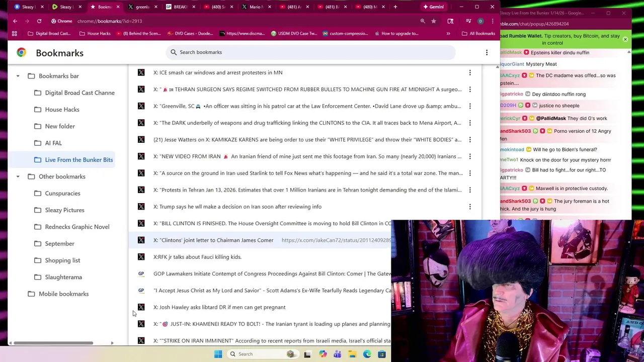Open more actions for Jesse Watters bookmark
This screenshot has width=644, height=362.
pos(470,140)
